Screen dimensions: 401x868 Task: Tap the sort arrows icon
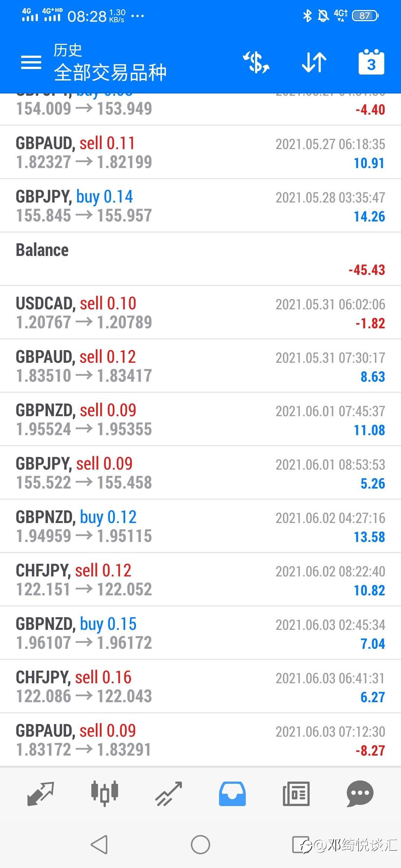[314, 62]
